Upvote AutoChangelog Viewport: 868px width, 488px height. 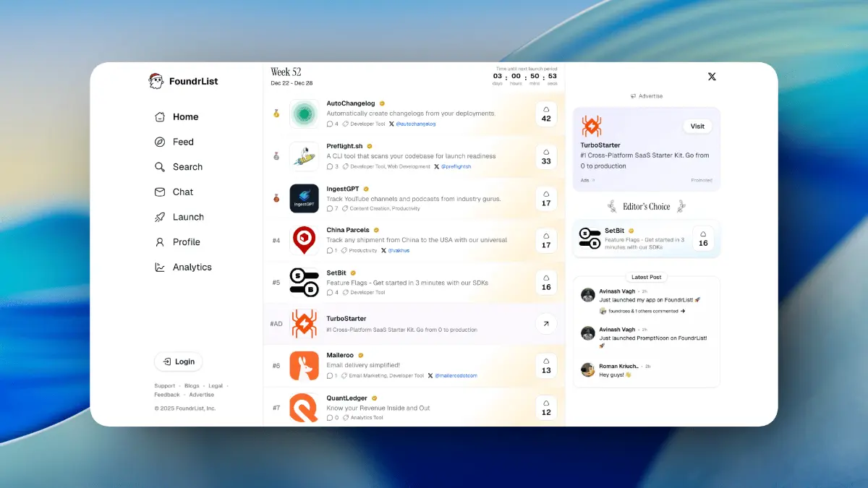546,114
